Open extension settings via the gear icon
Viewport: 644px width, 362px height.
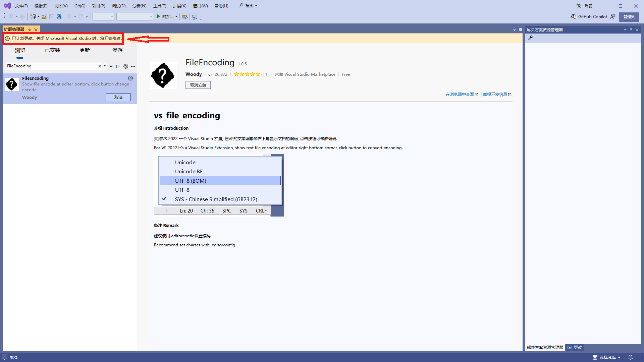(x=126, y=66)
